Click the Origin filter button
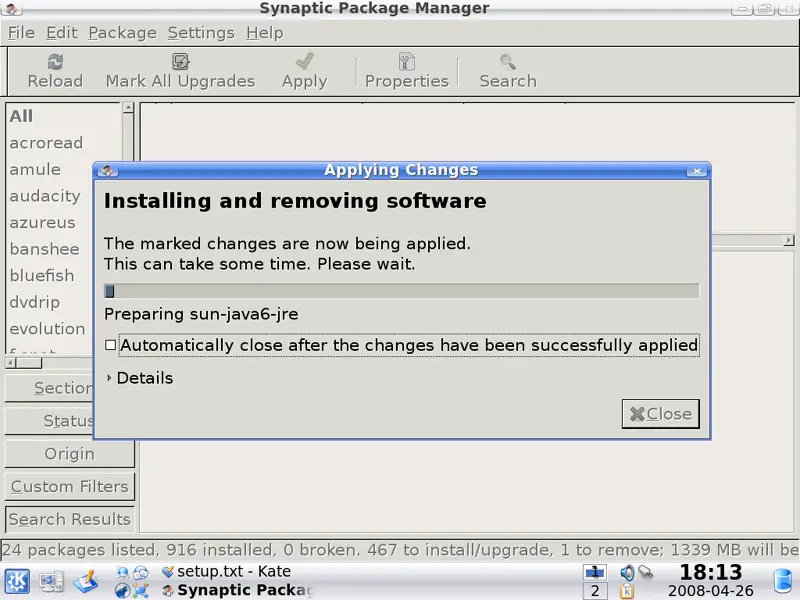This screenshot has height=600, width=800. pyautogui.click(x=69, y=454)
